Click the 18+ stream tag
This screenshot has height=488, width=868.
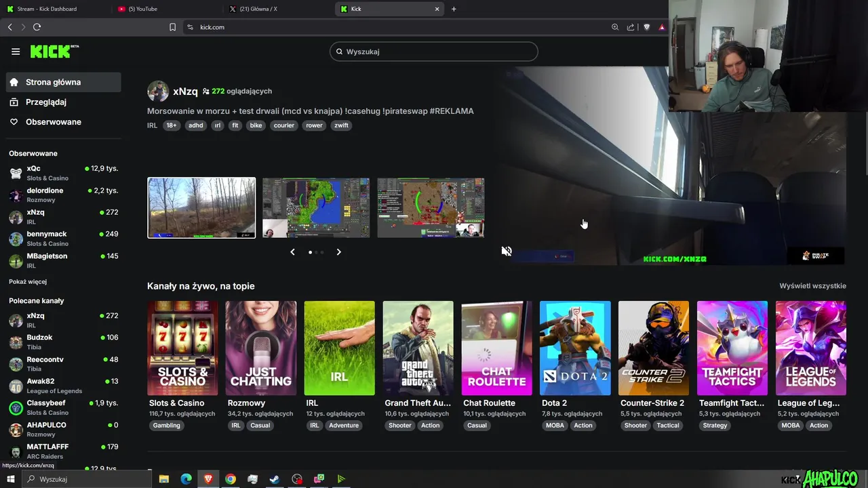172,125
